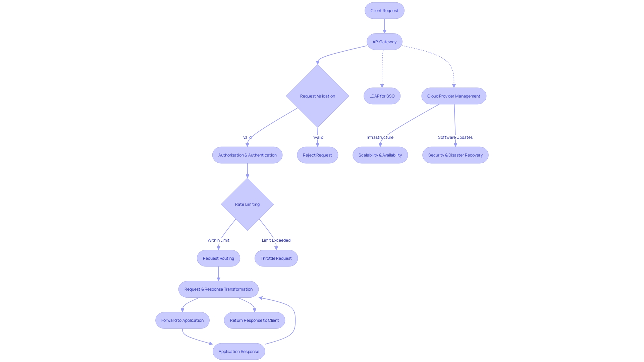Click the Request Validation diamond

click(x=318, y=96)
